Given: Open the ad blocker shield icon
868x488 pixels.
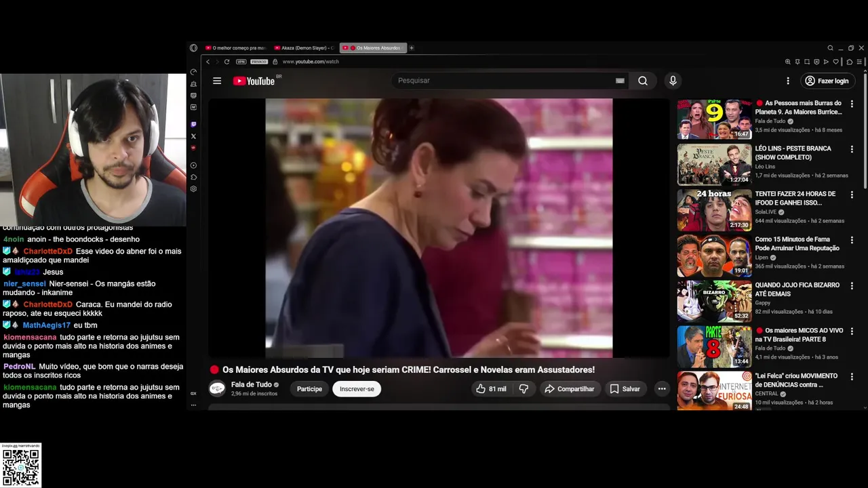Looking at the screenshot, I should click(816, 62).
